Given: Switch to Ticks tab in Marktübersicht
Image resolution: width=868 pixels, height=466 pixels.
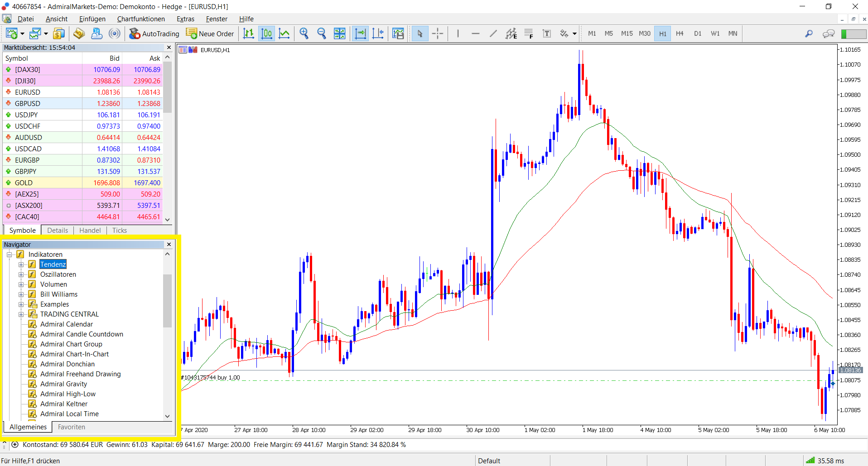Looking at the screenshot, I should 120,230.
